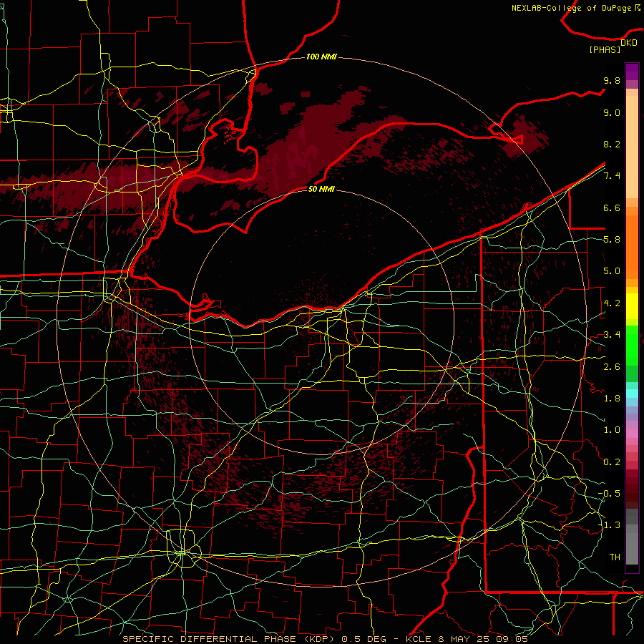This screenshot has height=644, width=644.
Task: Click the 50 NMI range ring label
Action: tap(321, 189)
